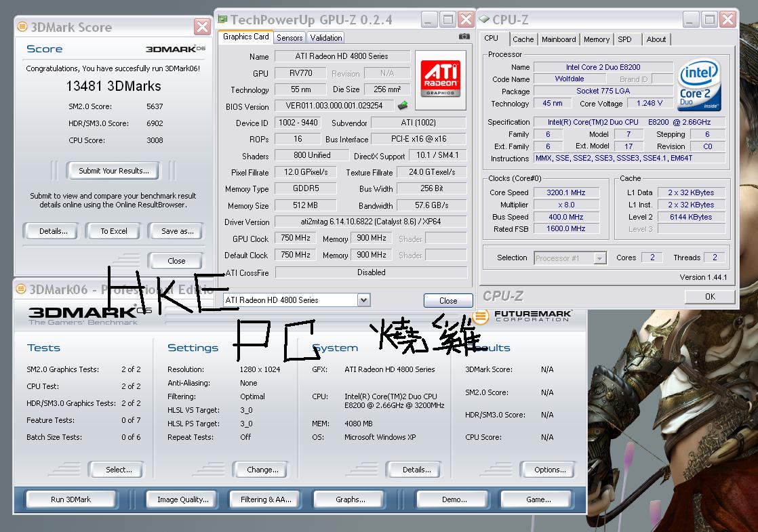Click the Device ID 1002 - 9440 field
758x532 pixels.
[298, 123]
